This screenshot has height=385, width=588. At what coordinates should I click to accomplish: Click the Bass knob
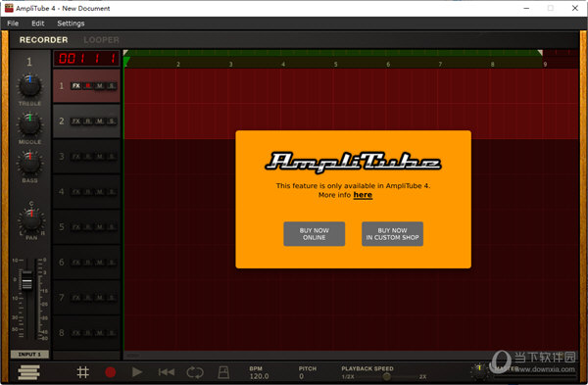(29, 163)
